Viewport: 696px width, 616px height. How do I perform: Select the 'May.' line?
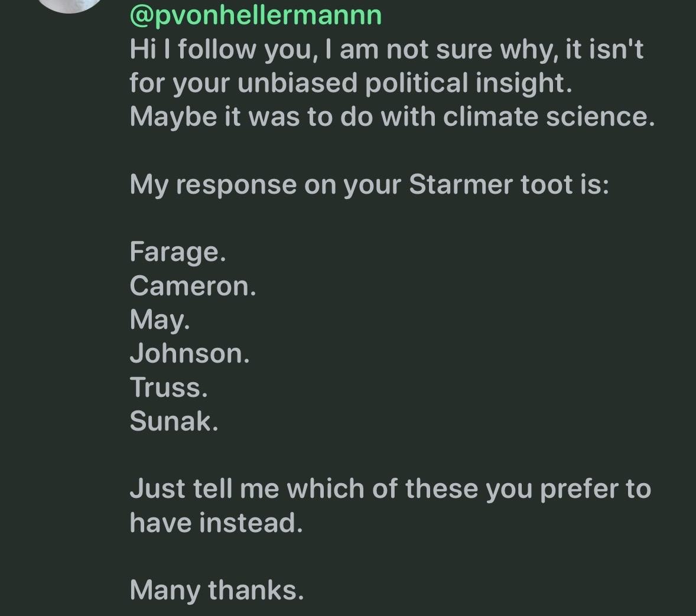pyautogui.click(x=160, y=320)
